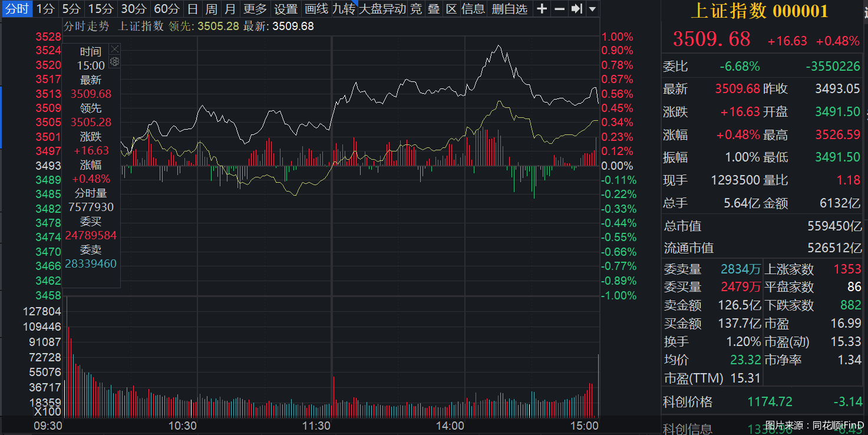Click the 卖金额 126.5亿 value
The height and width of the screenshot is (435, 868).
click(x=739, y=305)
